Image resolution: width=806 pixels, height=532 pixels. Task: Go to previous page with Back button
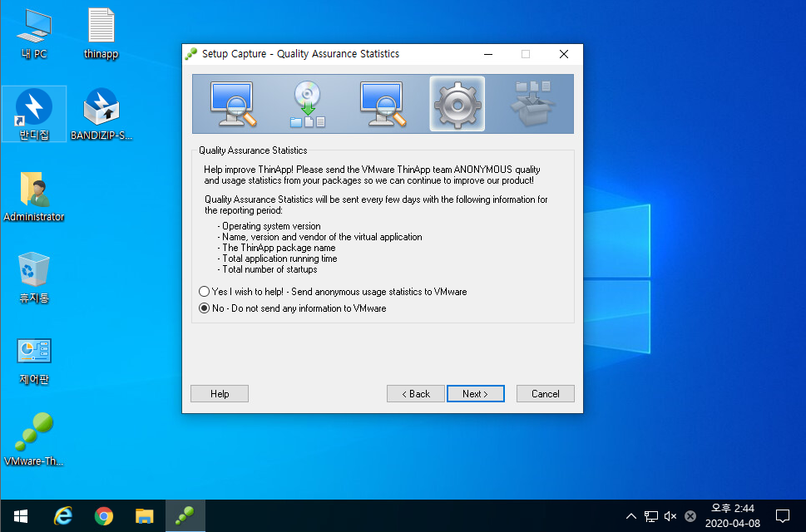point(415,394)
